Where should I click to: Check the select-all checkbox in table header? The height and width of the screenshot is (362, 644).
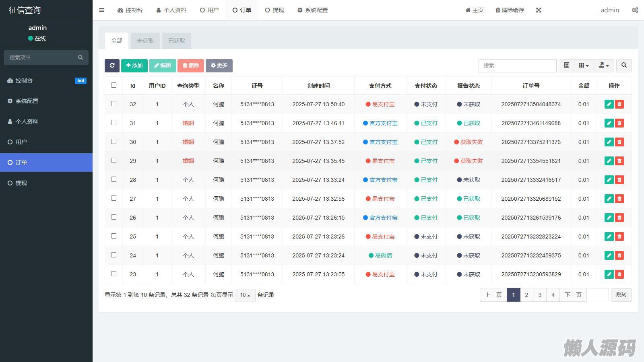114,85
